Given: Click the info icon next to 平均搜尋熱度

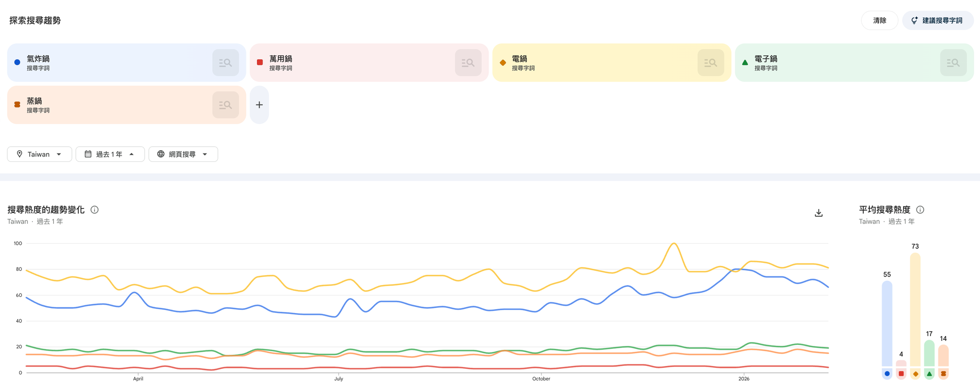Looking at the screenshot, I should pyautogui.click(x=920, y=209).
